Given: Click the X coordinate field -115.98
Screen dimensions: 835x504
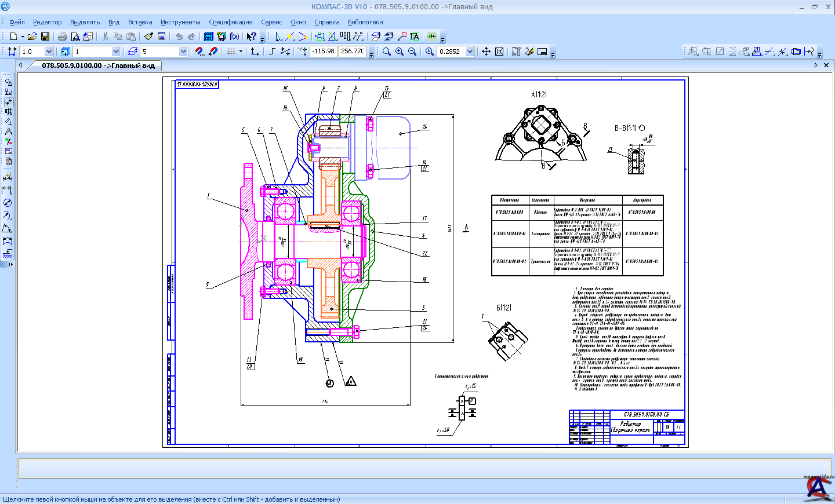Looking at the screenshot, I should [323, 52].
